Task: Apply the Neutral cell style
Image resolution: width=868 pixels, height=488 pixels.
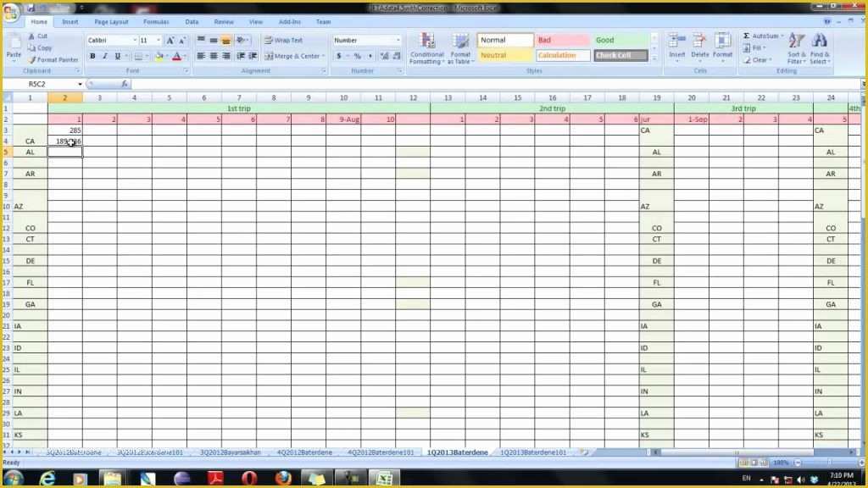Action: 505,55
